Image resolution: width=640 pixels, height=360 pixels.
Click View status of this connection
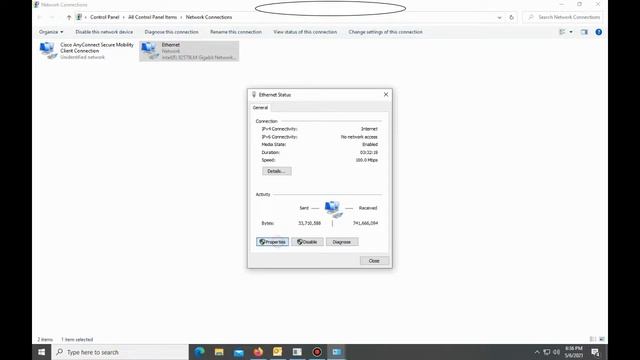pos(305,32)
